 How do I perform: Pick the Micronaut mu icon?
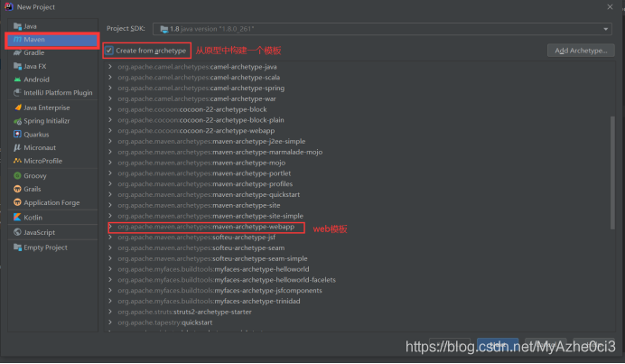point(17,147)
